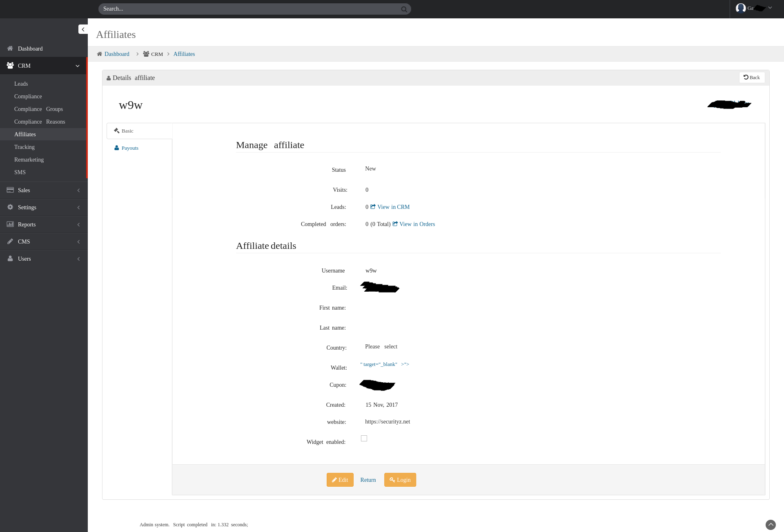Expand the Sales menu section
Screen dimensions: 784x532
tap(78, 190)
